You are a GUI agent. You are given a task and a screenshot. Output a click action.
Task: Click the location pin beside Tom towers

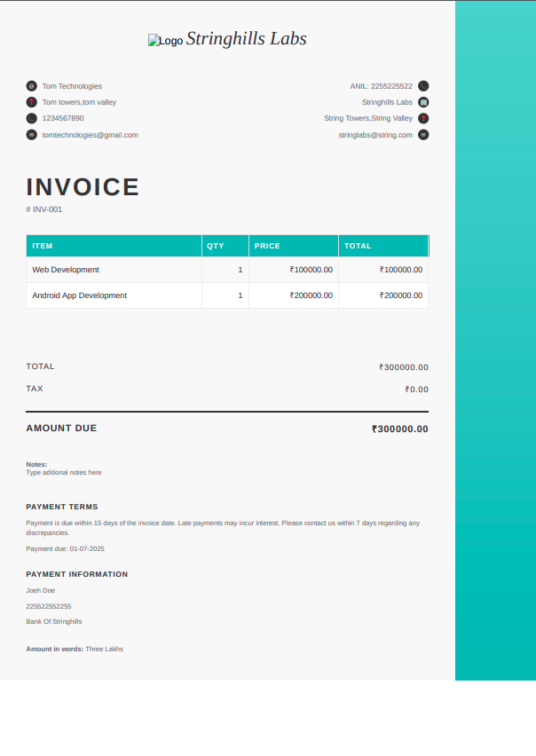32,102
